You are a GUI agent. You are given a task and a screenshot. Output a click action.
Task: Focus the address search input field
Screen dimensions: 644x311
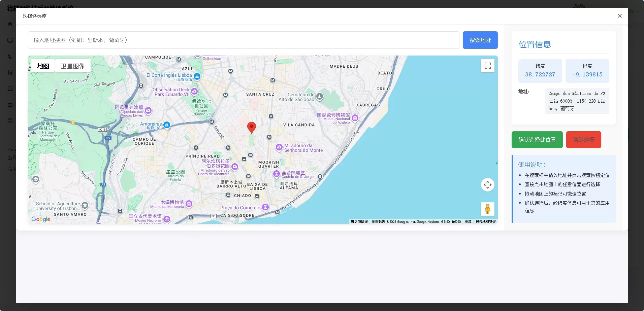243,40
